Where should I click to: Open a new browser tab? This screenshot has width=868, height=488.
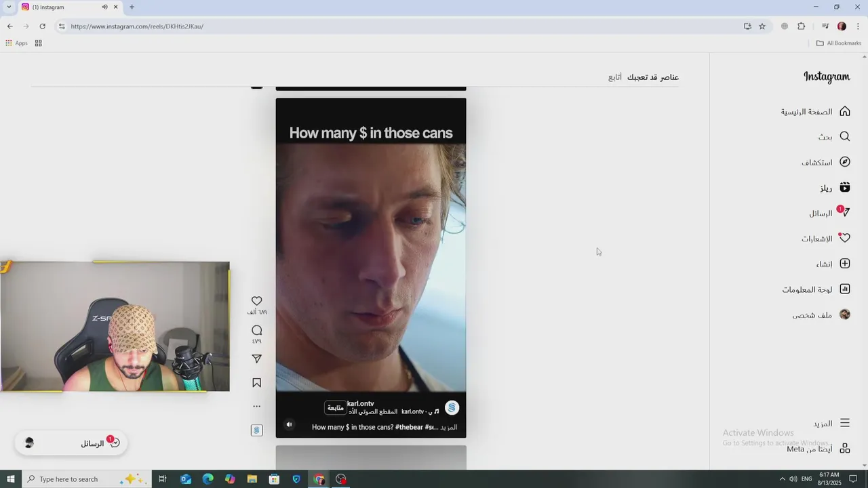[x=132, y=7]
